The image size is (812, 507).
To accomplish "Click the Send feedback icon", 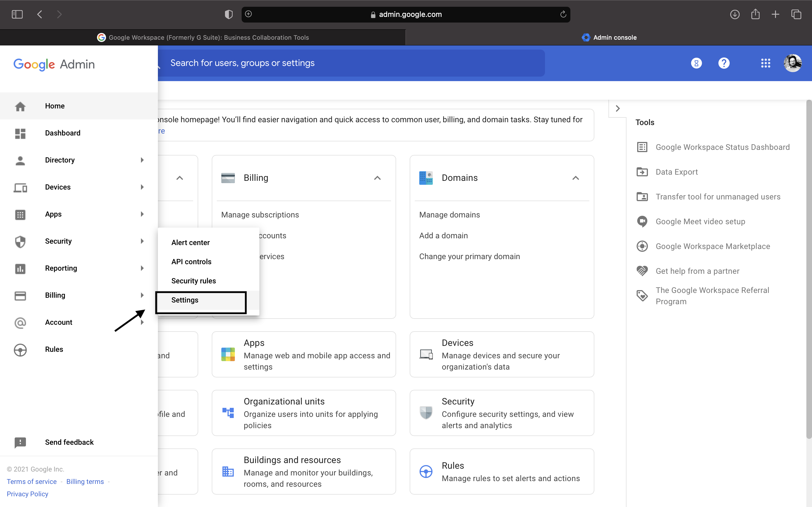I will tap(20, 442).
